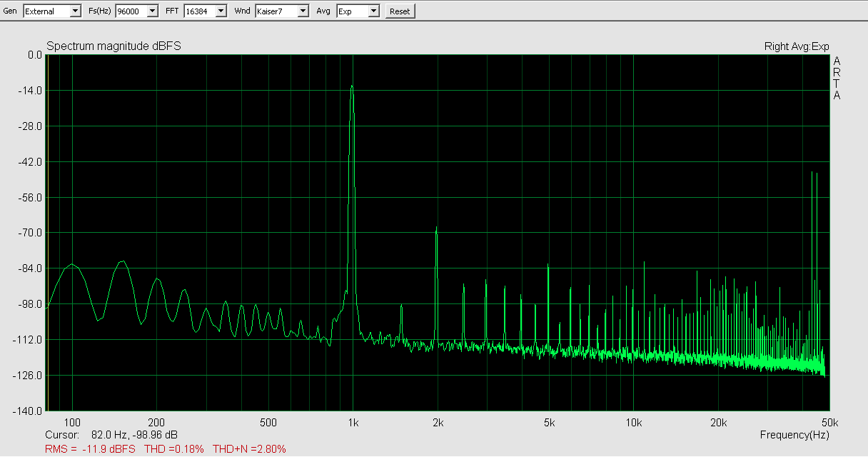
Task: Open the Fs(Hz) sample rate dropdown
Action: pyautogui.click(x=137, y=11)
